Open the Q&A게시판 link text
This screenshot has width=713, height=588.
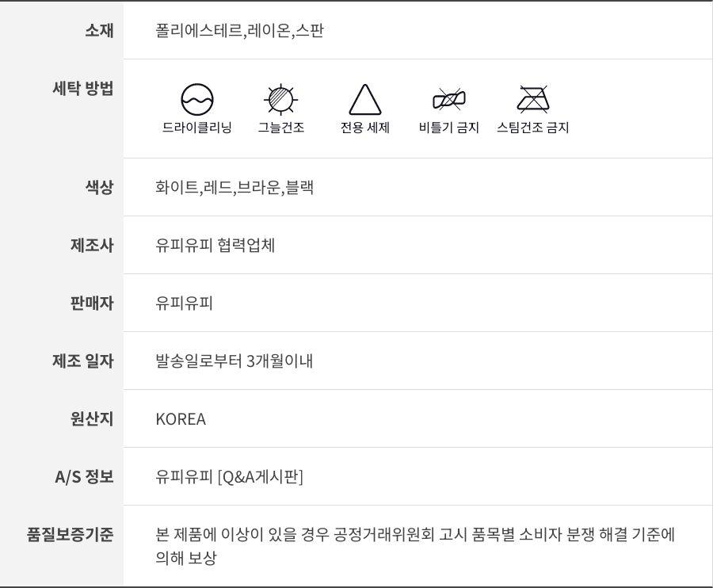pos(260,477)
